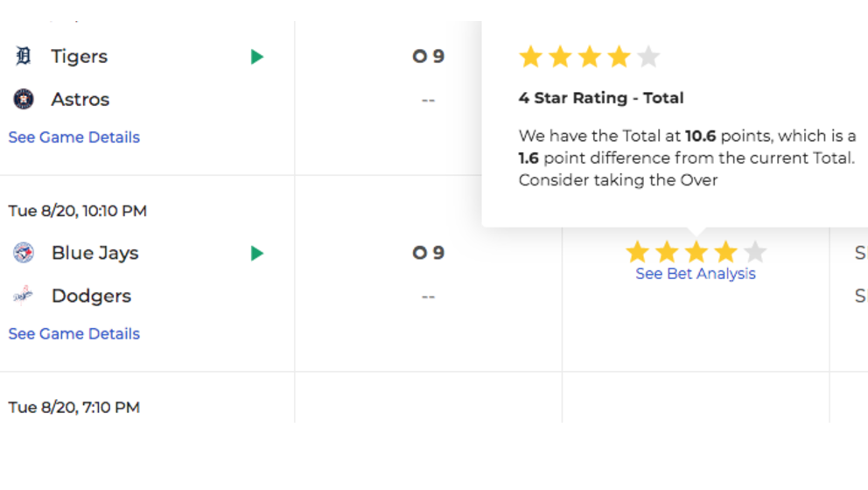Open the See Bet Analysis link
Screen dimensions: 868x490
click(696, 274)
